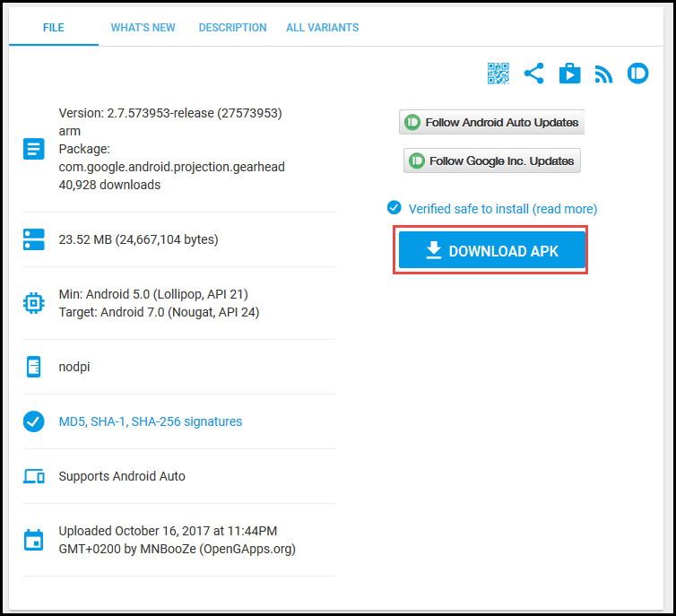
Task: Click Follow Google Inc. Updates button
Action: [x=492, y=161]
